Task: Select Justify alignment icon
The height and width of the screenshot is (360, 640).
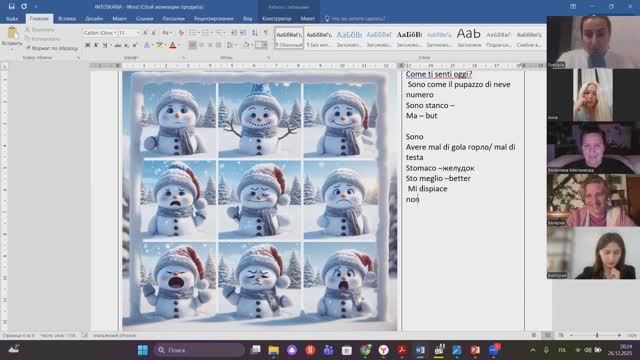Action: tap(219, 45)
